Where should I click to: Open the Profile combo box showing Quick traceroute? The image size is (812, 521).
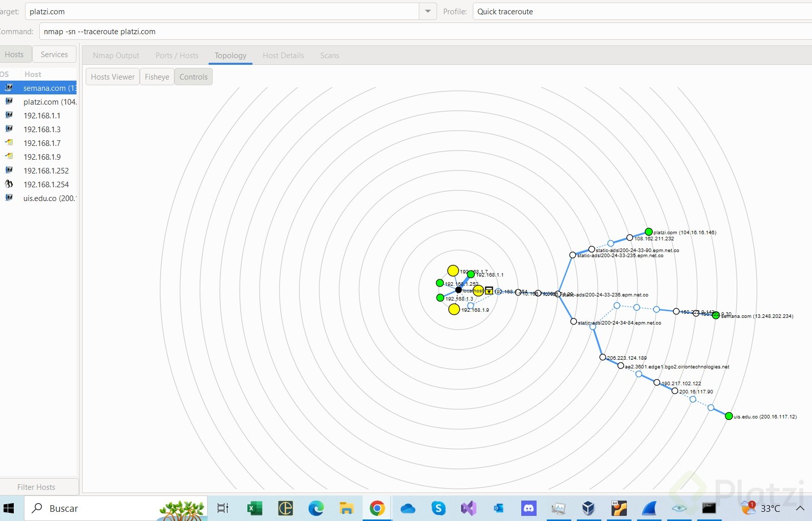(x=642, y=11)
